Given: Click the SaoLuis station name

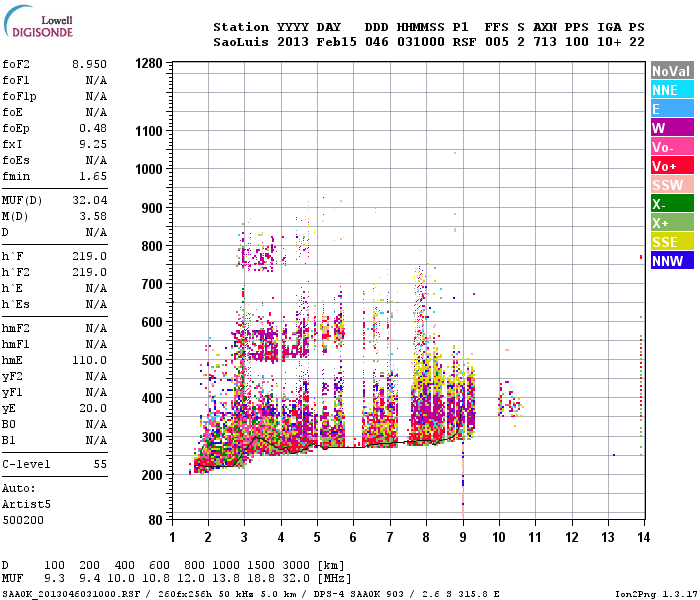Looking at the screenshot, I should [241, 42].
